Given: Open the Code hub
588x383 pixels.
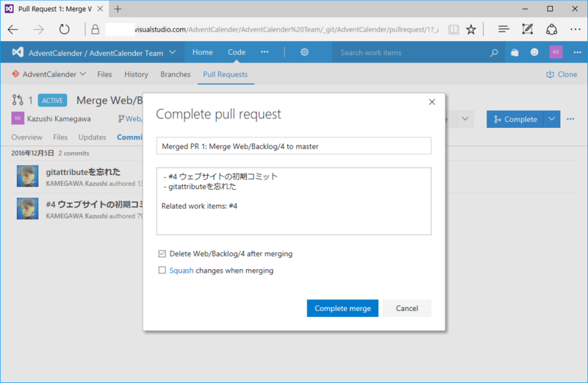Looking at the screenshot, I should coord(237,52).
